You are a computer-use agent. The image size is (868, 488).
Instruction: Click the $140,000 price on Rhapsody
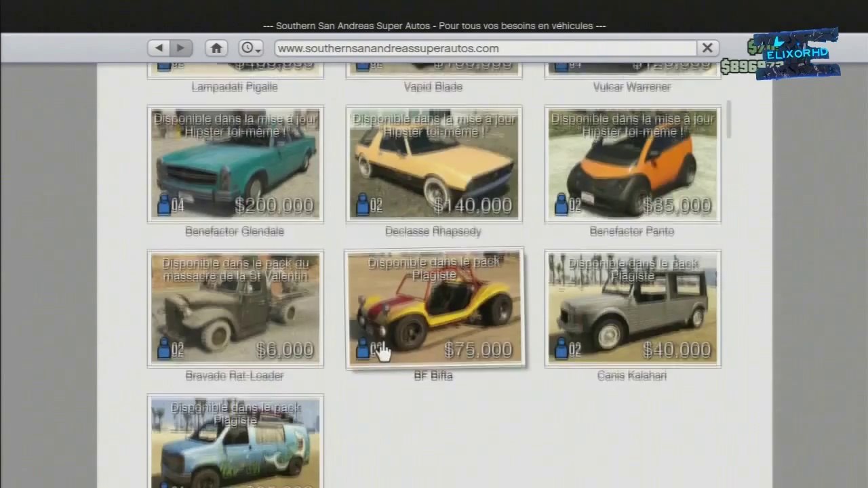473,205
